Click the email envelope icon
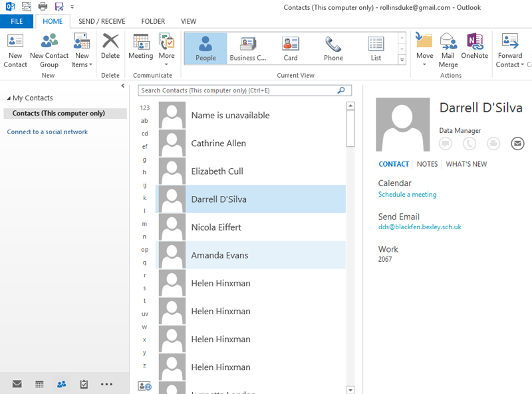 [517, 144]
